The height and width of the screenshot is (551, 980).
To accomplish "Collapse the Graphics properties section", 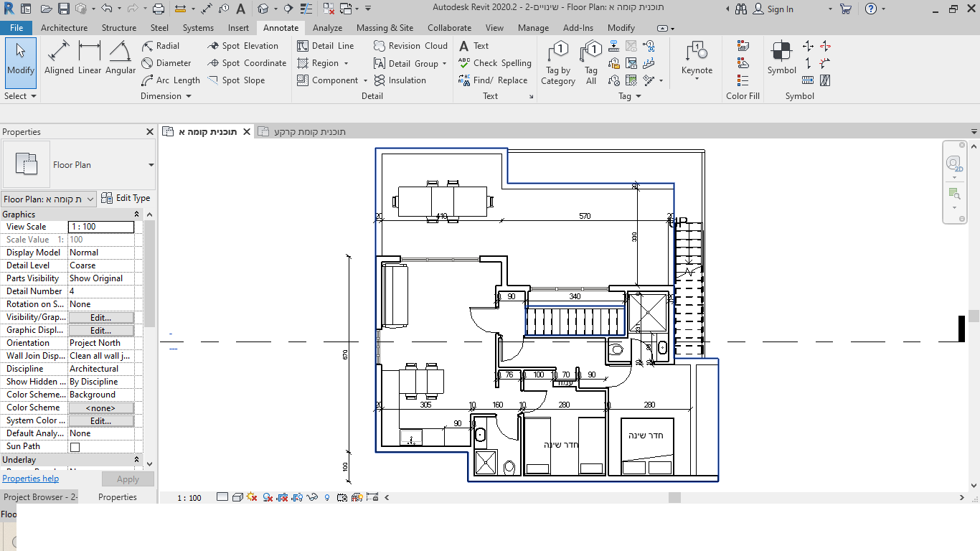I will tap(137, 215).
